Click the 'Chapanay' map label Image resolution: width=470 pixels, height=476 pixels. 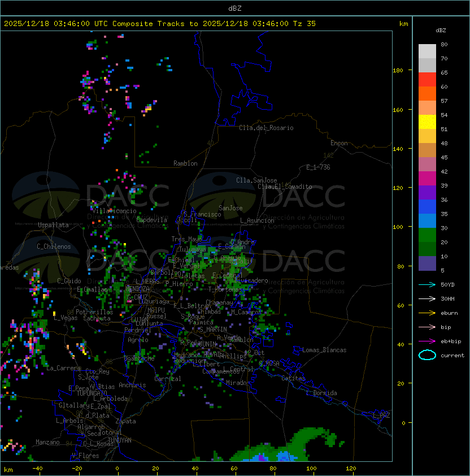point(219,302)
